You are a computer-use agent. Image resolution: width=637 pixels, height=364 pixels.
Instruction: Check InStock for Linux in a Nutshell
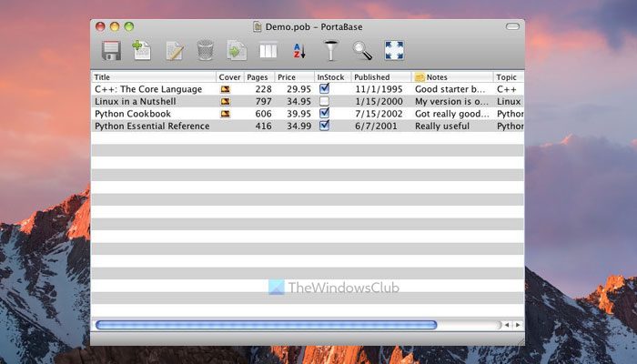point(324,101)
